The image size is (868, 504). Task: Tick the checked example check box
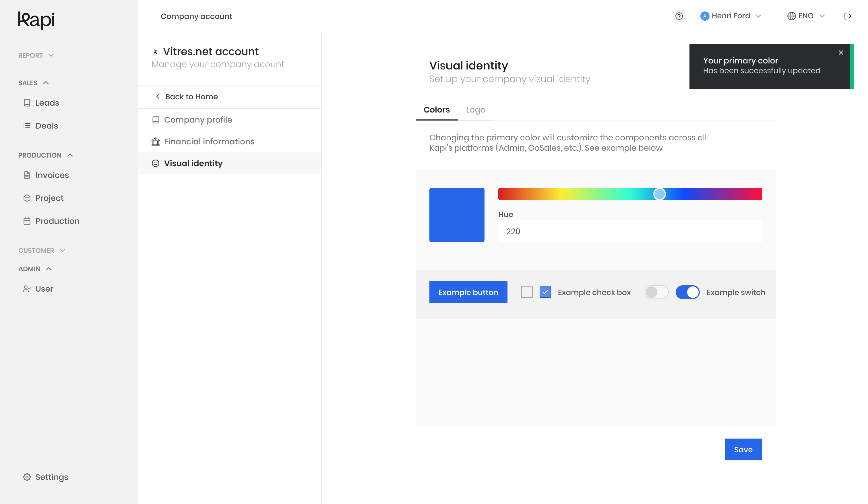coord(545,292)
